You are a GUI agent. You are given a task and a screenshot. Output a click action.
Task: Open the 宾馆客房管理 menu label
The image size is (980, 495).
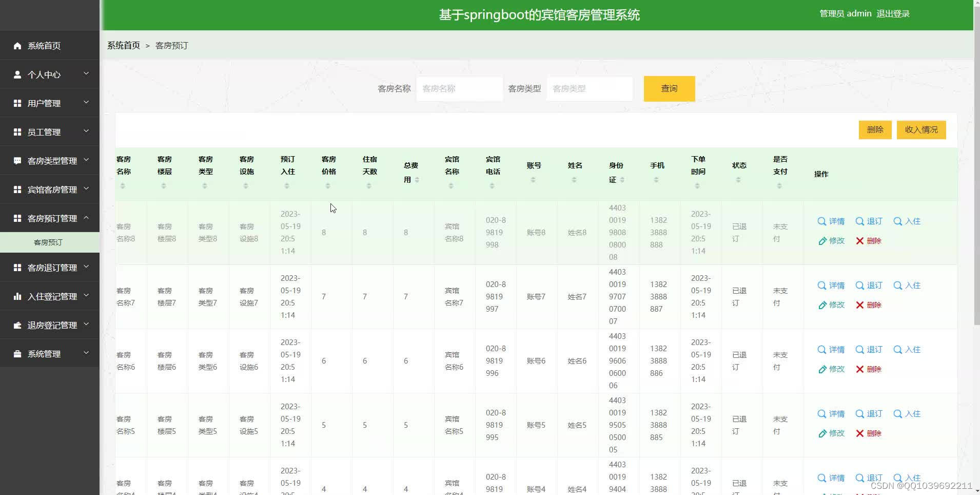tap(52, 189)
